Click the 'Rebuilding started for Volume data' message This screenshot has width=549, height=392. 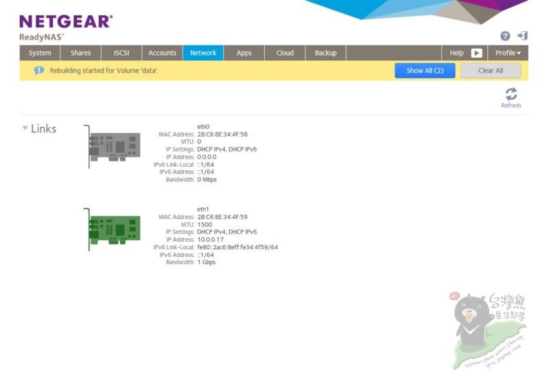[104, 71]
